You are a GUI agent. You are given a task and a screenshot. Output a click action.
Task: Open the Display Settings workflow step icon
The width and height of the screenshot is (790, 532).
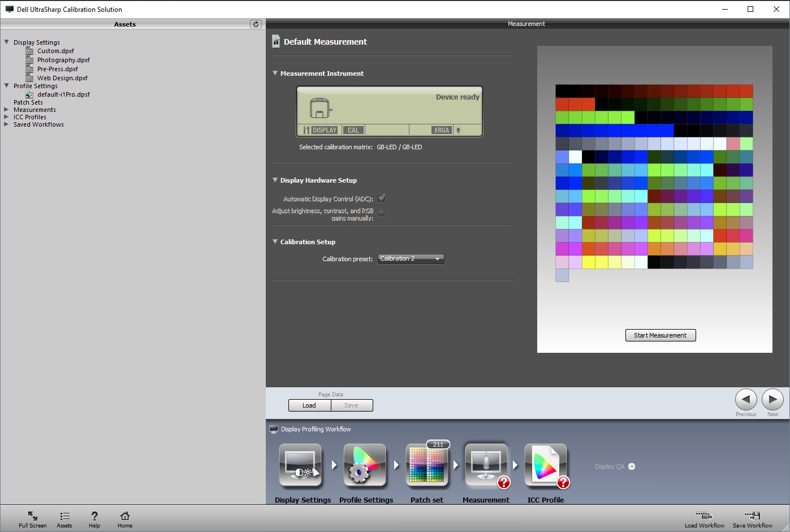point(301,466)
